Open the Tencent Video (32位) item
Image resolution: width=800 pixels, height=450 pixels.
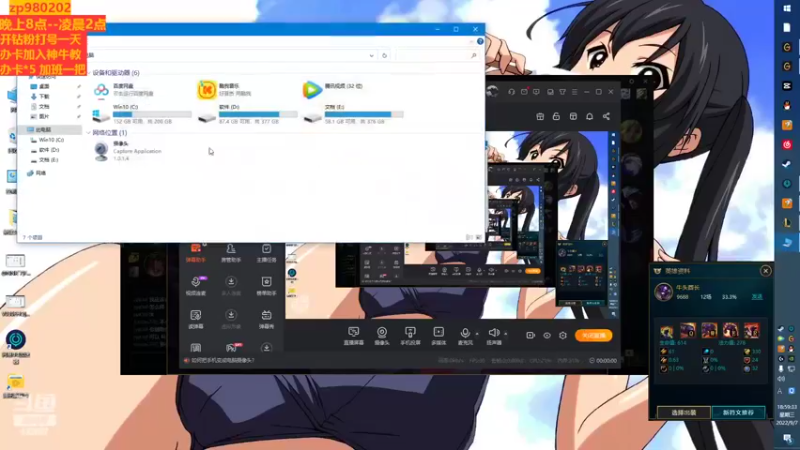334,90
